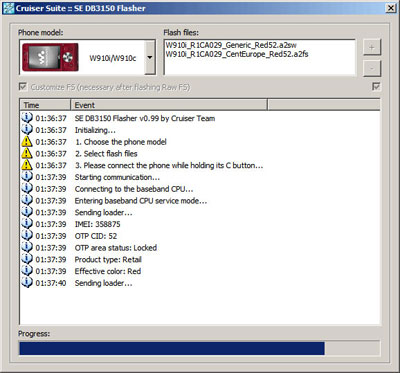This screenshot has height=373, width=400.
Task: Click warning icon beside Choose the phone model
Action: pos(27,142)
